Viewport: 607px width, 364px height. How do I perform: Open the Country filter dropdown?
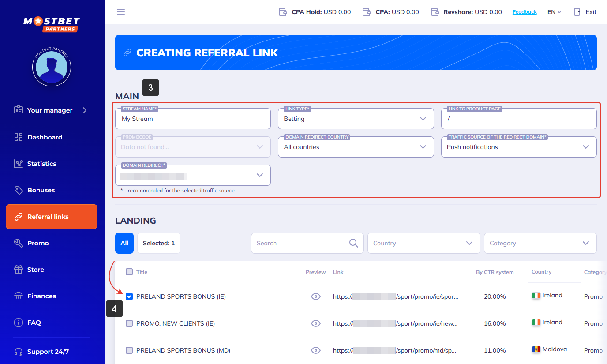click(423, 243)
